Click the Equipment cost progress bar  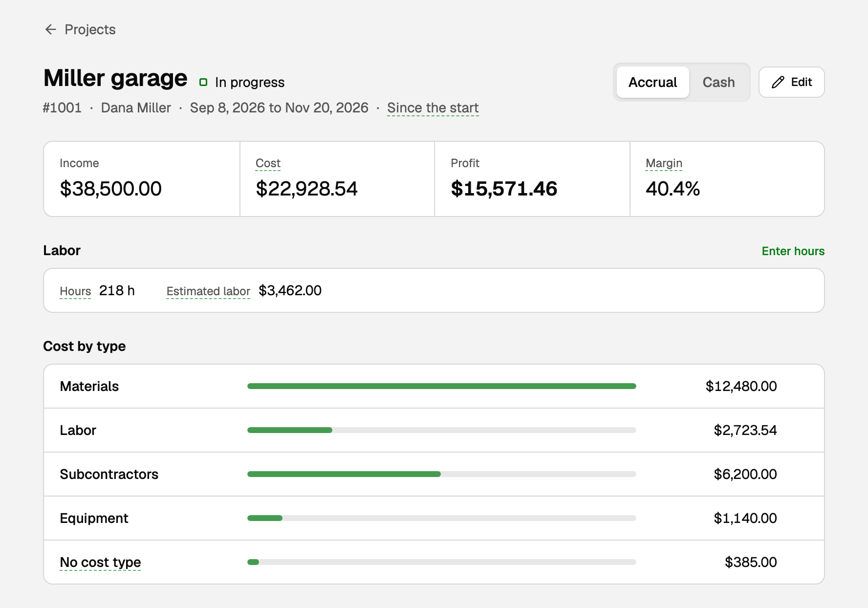pos(442,518)
